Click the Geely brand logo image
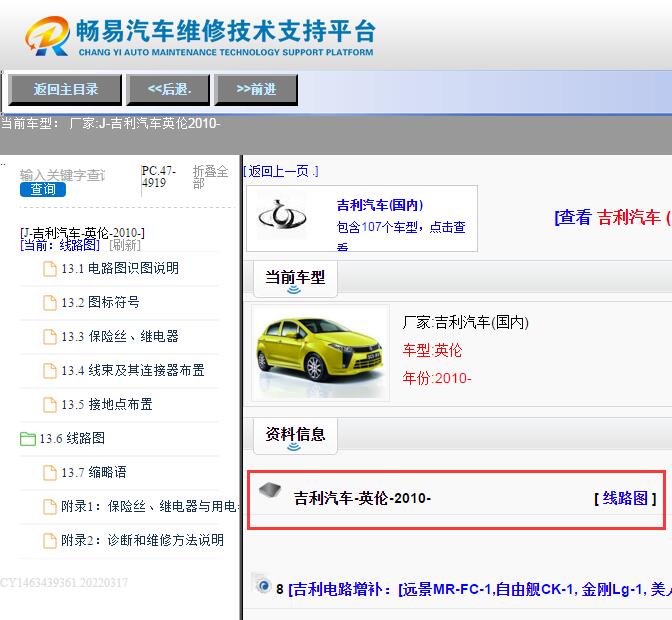 tap(282, 215)
